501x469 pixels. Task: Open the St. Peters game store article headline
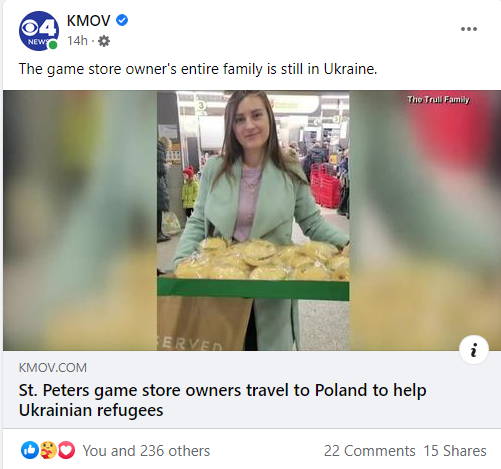pyautogui.click(x=222, y=400)
